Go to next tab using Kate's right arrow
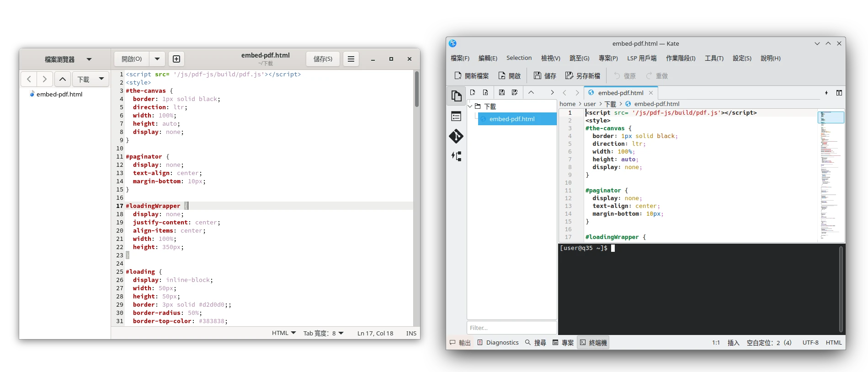 click(577, 93)
